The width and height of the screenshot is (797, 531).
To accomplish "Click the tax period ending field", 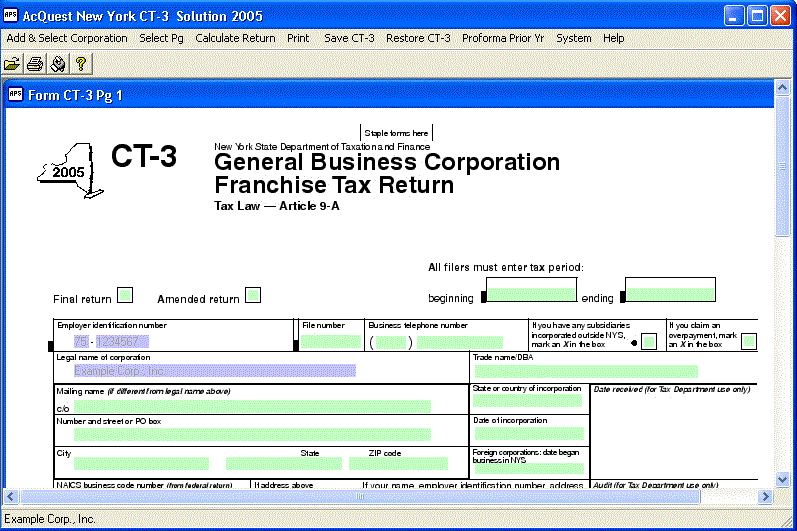I will [x=670, y=294].
